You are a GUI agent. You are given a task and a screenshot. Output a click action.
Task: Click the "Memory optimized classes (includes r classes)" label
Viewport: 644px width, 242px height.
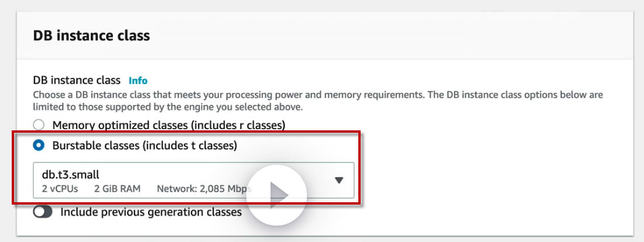[169, 125]
